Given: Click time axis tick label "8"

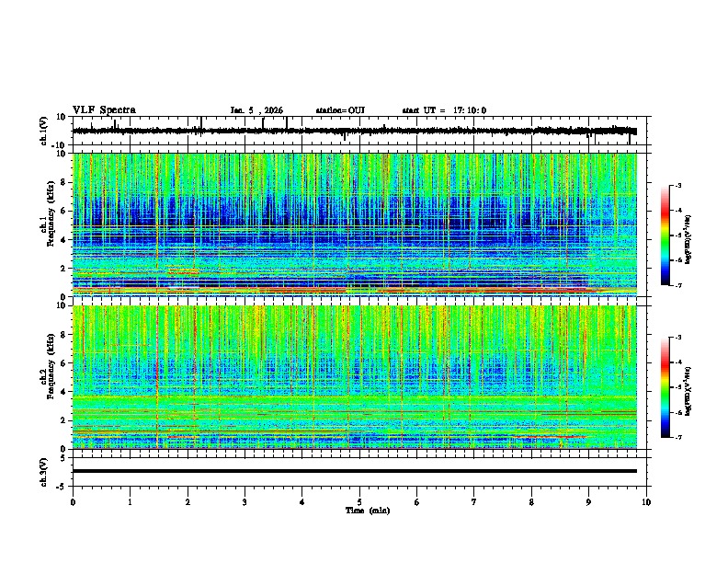Looking at the screenshot, I should (x=531, y=502).
